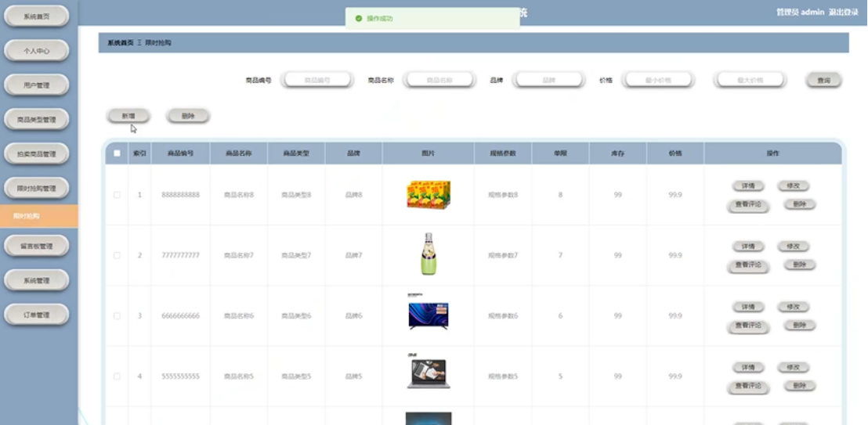868x425 pixels.
Task: Click 退出登录 to log out
Action: (844, 13)
